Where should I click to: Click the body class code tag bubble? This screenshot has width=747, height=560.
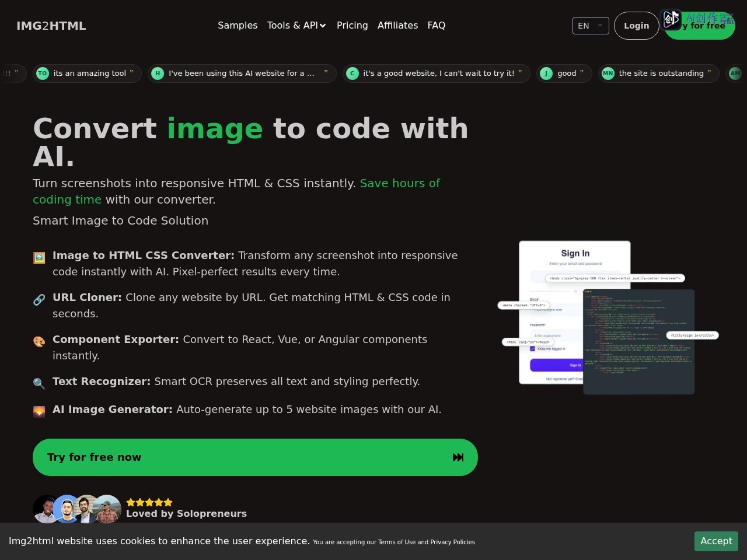coord(615,278)
